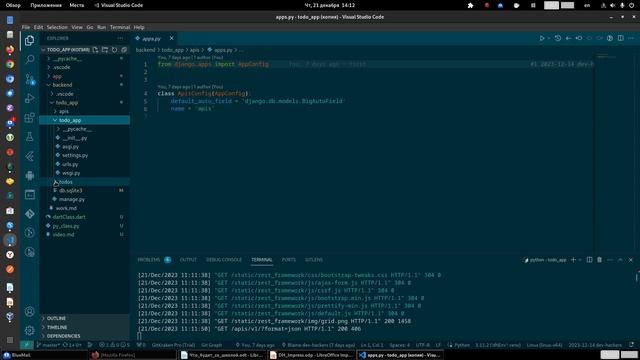Close the apps.py editor tab
The image size is (640, 360).
(x=171, y=38)
